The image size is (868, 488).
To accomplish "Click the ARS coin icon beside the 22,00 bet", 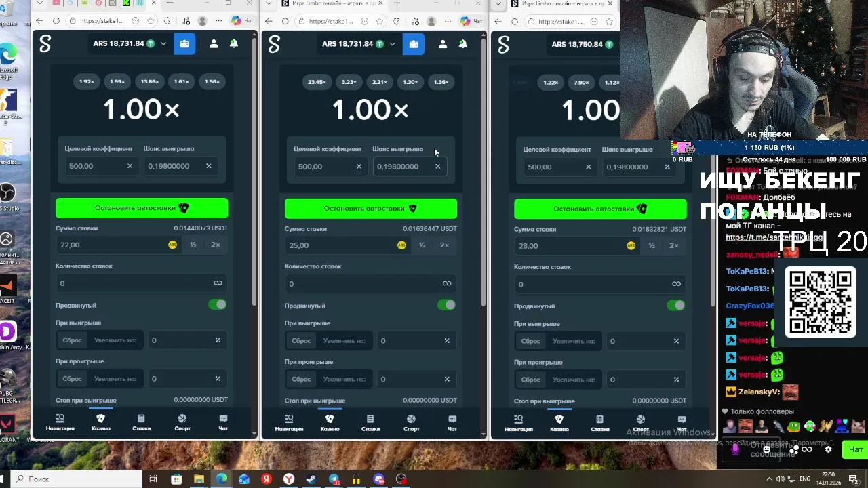I will tap(172, 245).
